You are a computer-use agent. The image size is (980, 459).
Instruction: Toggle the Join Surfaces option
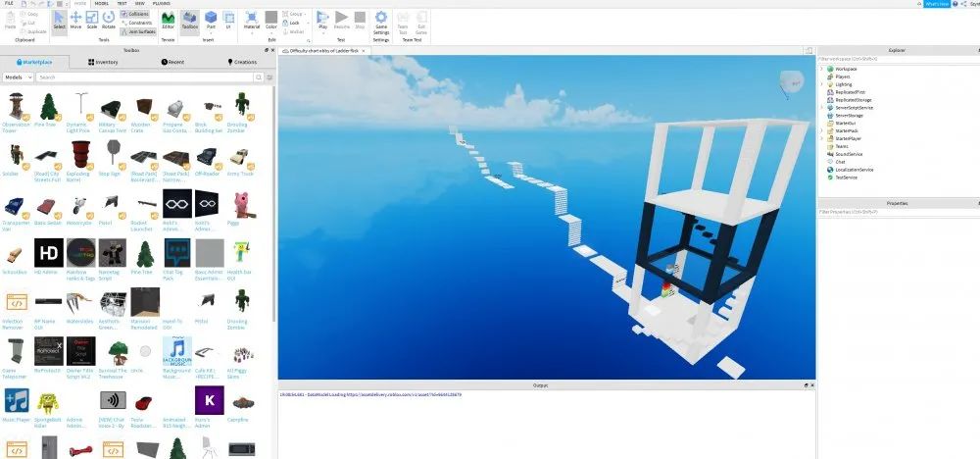tap(138, 31)
